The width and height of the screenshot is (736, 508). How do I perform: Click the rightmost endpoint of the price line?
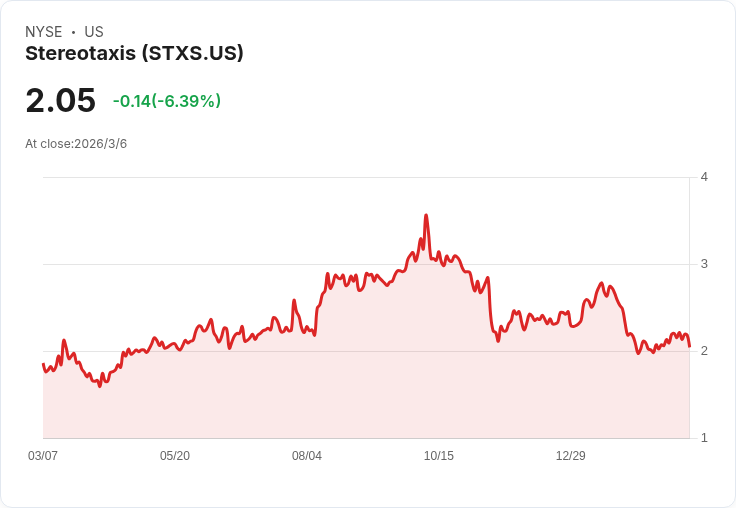(690, 346)
